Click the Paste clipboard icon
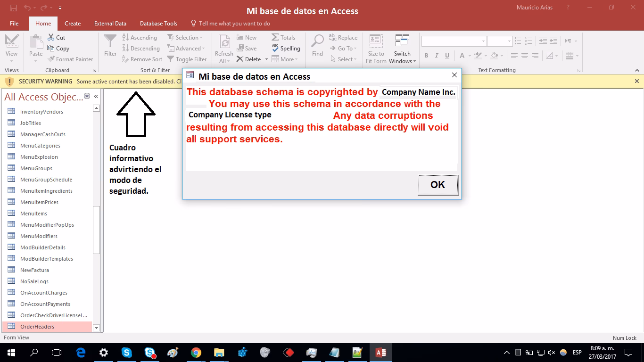The image size is (644, 362). pyautogui.click(x=36, y=41)
